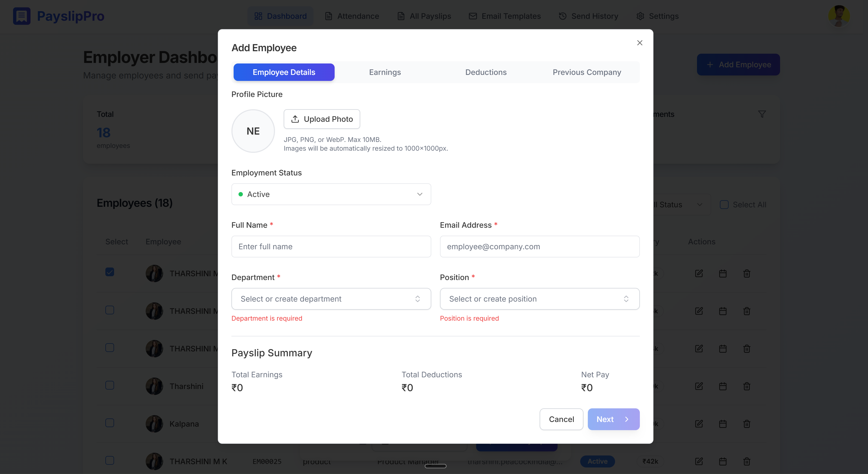Switch to the Previous Company tab
Screen dimensions: 868x474
(x=587, y=72)
